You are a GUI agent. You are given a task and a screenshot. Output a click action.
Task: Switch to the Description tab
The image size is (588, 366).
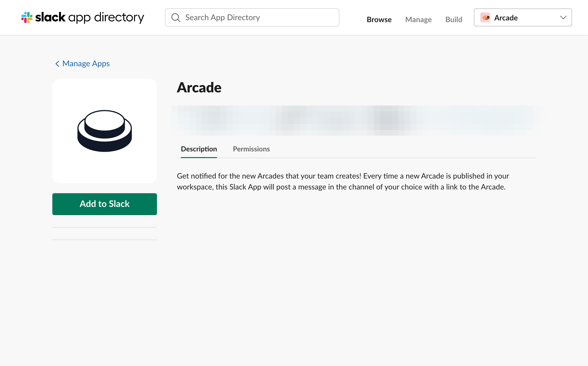tap(199, 149)
